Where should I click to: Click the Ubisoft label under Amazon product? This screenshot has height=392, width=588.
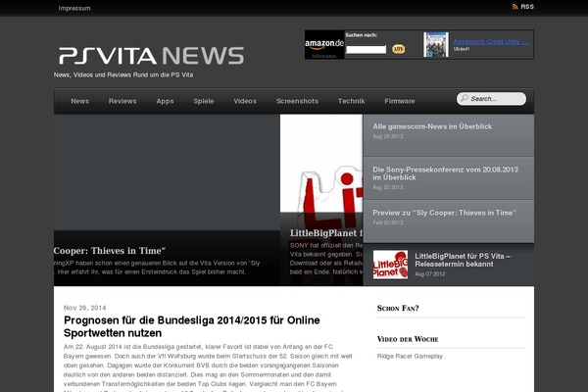pos(462,49)
